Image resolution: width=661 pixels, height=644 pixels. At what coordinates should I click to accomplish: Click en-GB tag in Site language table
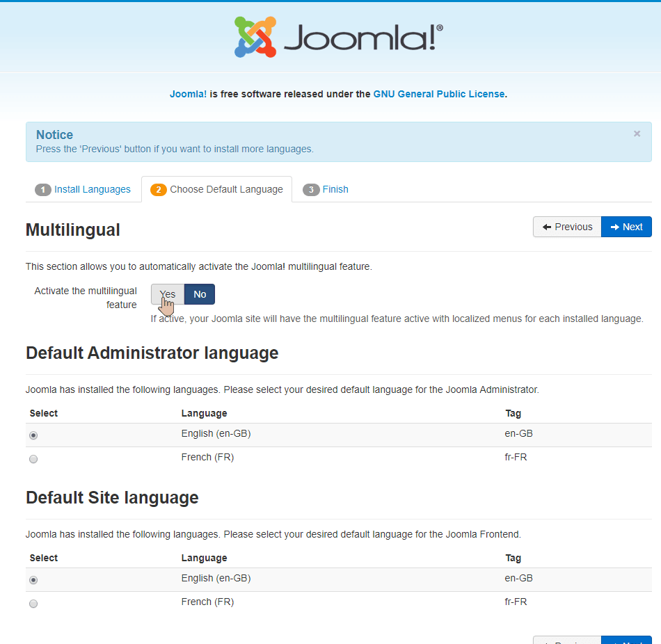click(x=518, y=578)
